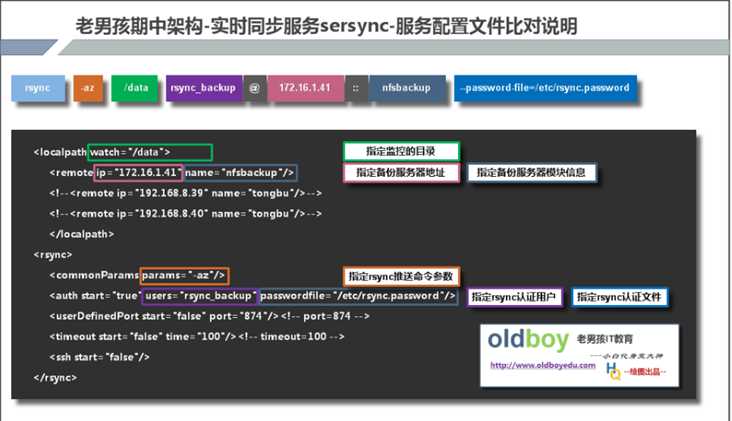Click the oldboy logo
Screen dimensions: 732x421
pyautogui.click(x=528, y=340)
